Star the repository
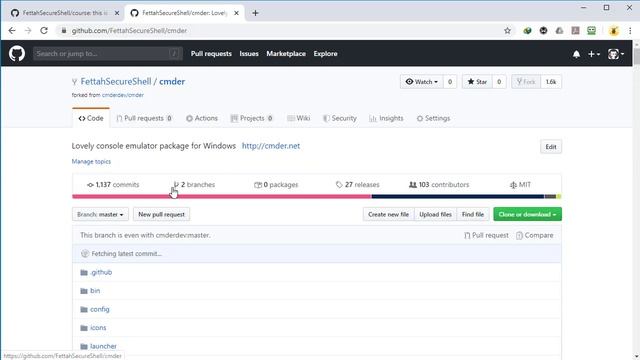The image size is (640, 360). point(477,82)
